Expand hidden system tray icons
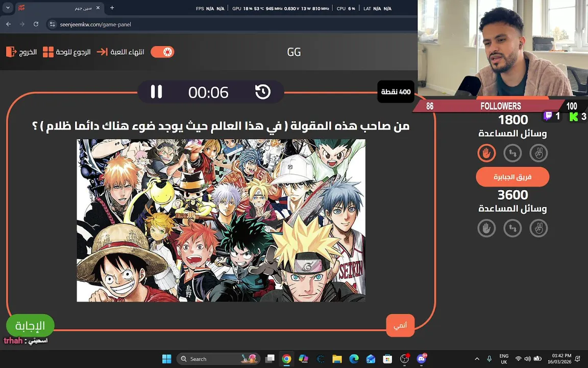The height and width of the screenshot is (368, 588). coord(477,359)
